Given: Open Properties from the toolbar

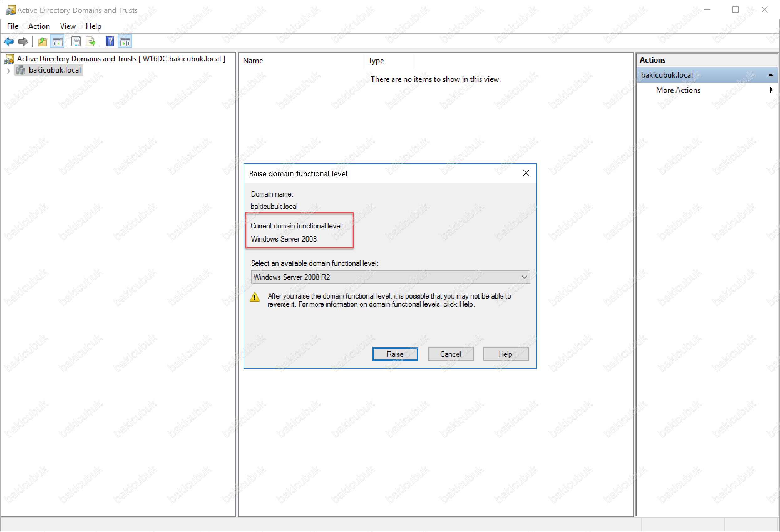Looking at the screenshot, I should point(76,42).
